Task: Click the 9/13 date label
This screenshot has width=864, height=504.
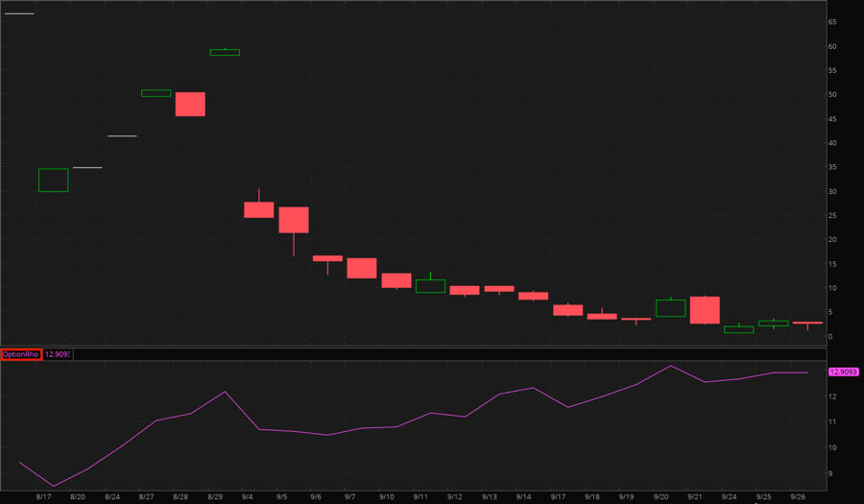Action: [489, 497]
